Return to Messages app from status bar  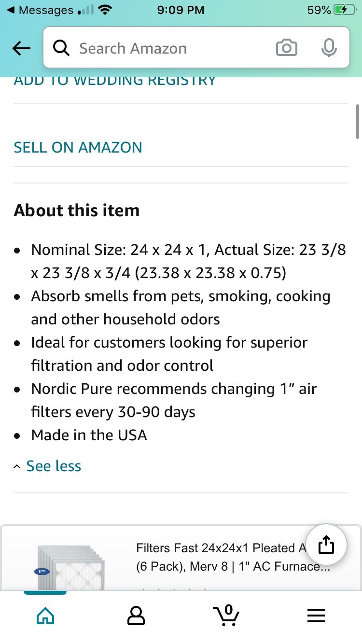[41, 10]
